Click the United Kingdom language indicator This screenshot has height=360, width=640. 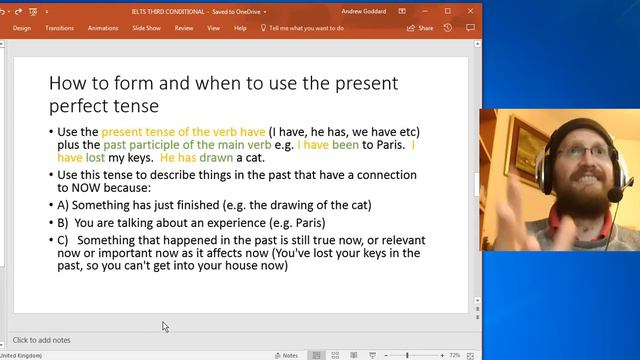click(21, 356)
